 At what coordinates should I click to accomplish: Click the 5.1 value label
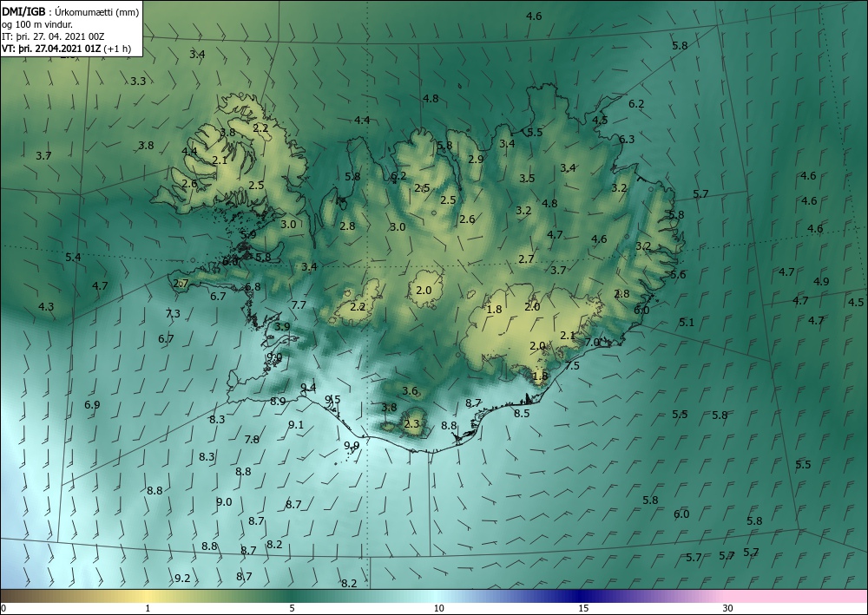[x=687, y=323]
